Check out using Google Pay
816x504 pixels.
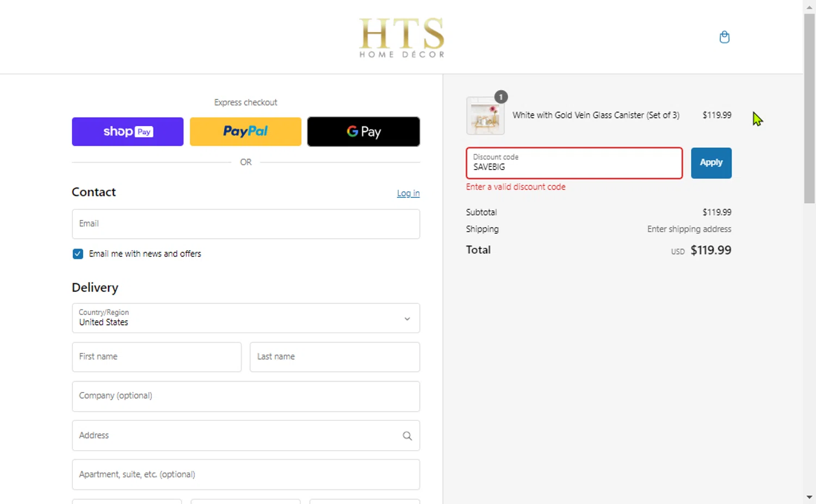(363, 132)
